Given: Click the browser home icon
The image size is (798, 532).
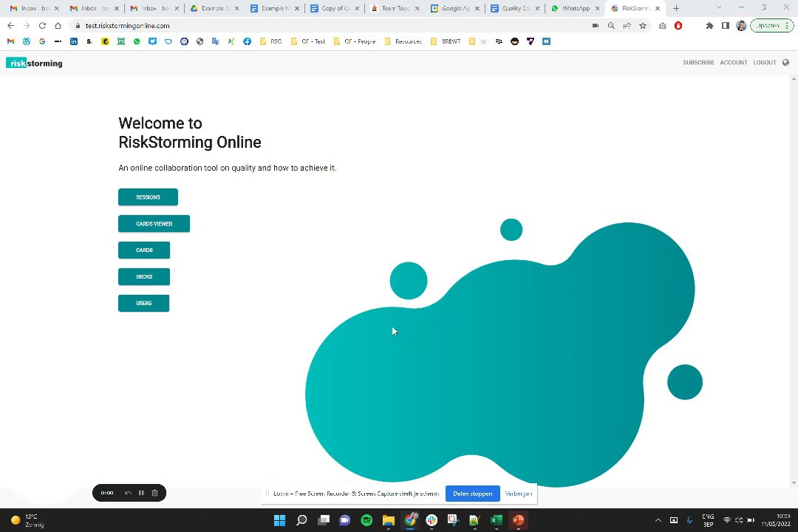Looking at the screenshot, I should [x=58, y=25].
